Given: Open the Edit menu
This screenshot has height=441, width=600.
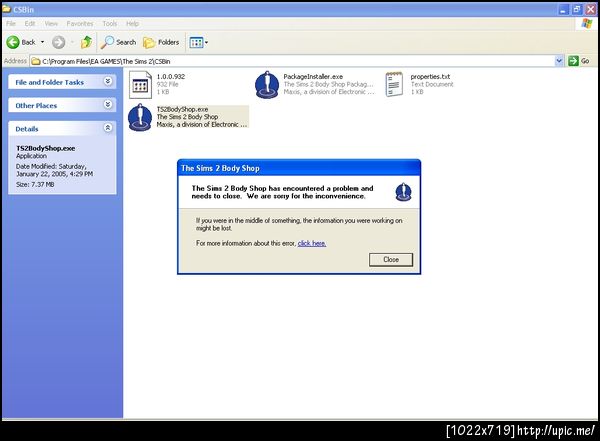Looking at the screenshot, I should pos(30,24).
